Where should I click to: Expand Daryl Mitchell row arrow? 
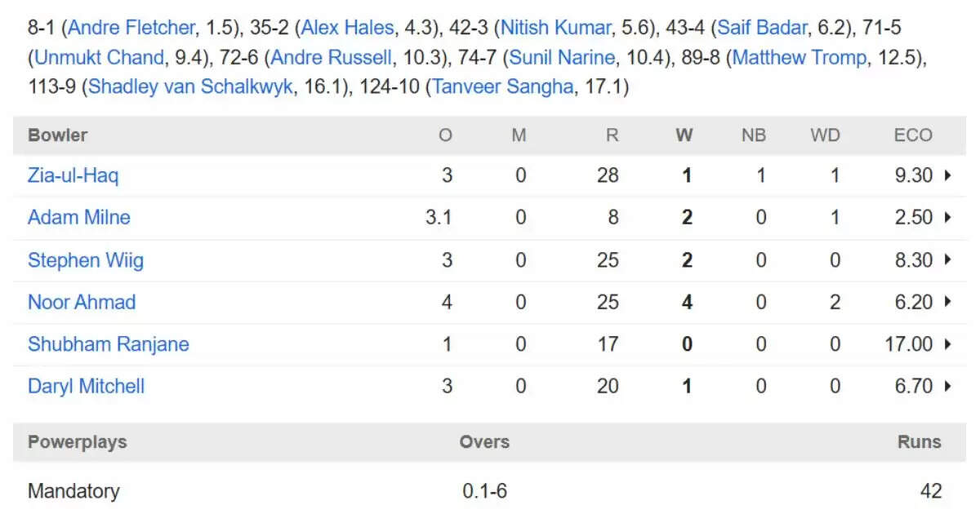click(x=948, y=387)
